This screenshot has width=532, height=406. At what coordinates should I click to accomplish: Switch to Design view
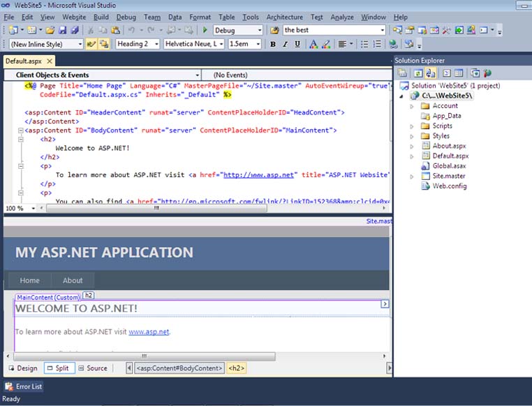click(x=24, y=368)
